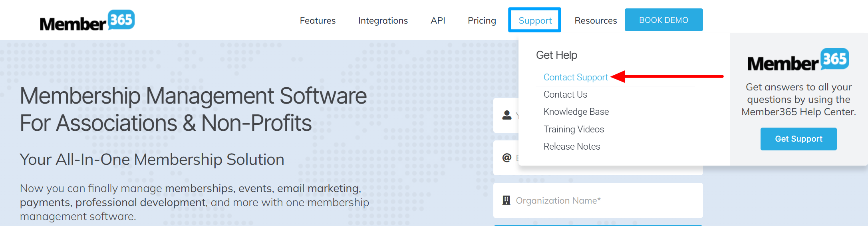Image resolution: width=868 pixels, height=226 pixels.
Task: Click the Member365 logo in the Support panel
Action: point(798,60)
